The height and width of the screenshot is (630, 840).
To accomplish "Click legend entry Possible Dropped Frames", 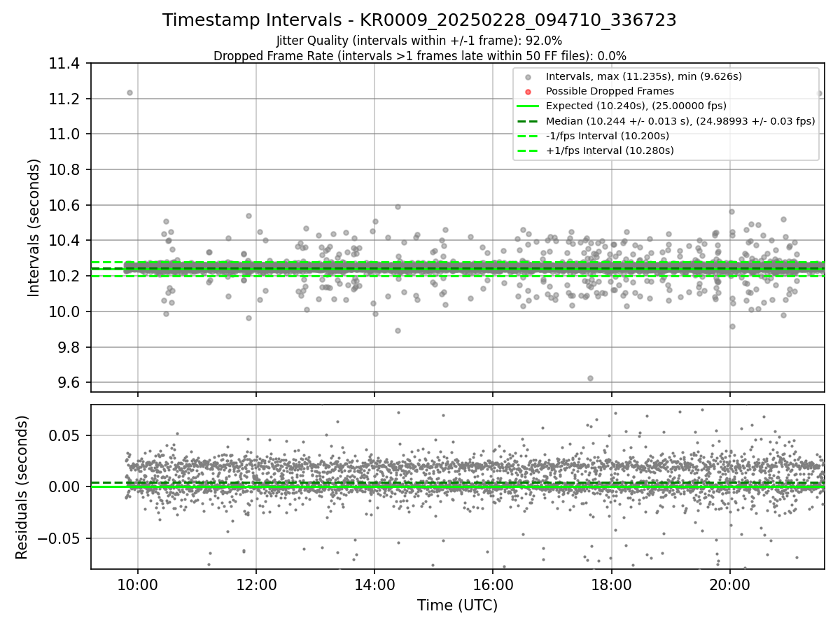I will (610, 91).
